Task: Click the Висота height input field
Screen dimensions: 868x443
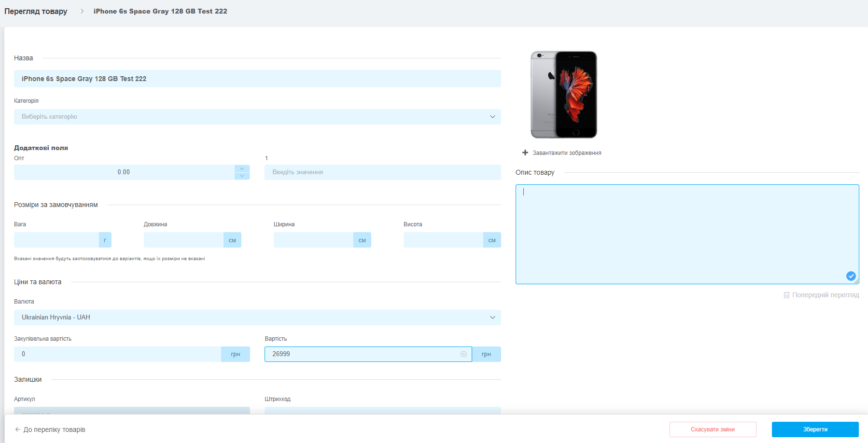Action: pyautogui.click(x=443, y=240)
